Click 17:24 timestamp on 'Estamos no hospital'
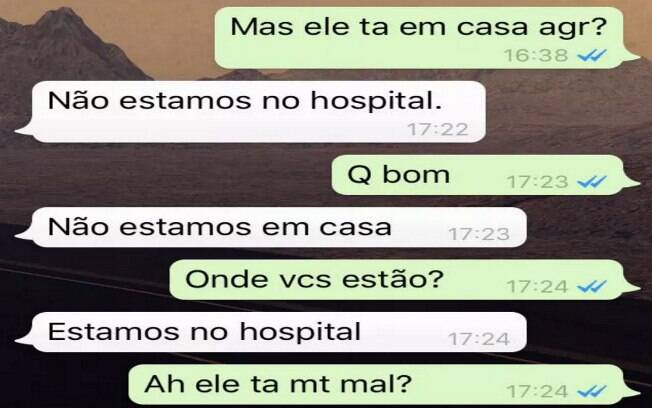The height and width of the screenshot is (408, 652). coord(479,339)
